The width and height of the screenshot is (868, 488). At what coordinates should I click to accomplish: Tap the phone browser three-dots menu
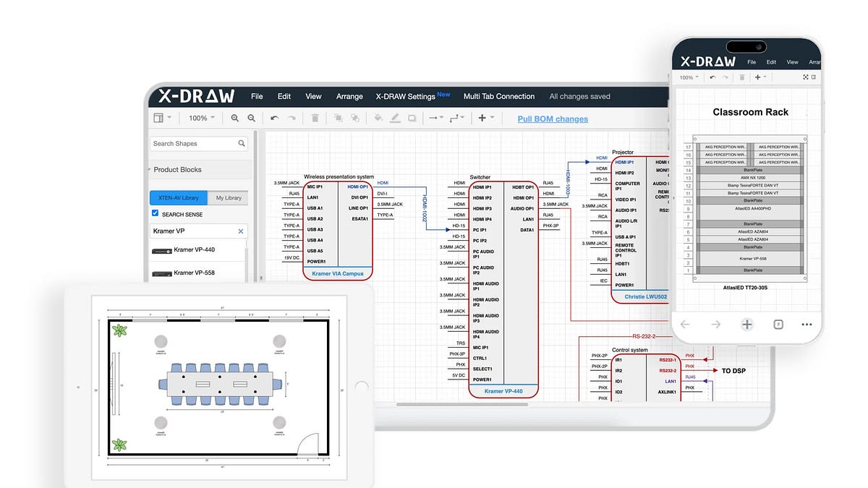click(x=807, y=325)
